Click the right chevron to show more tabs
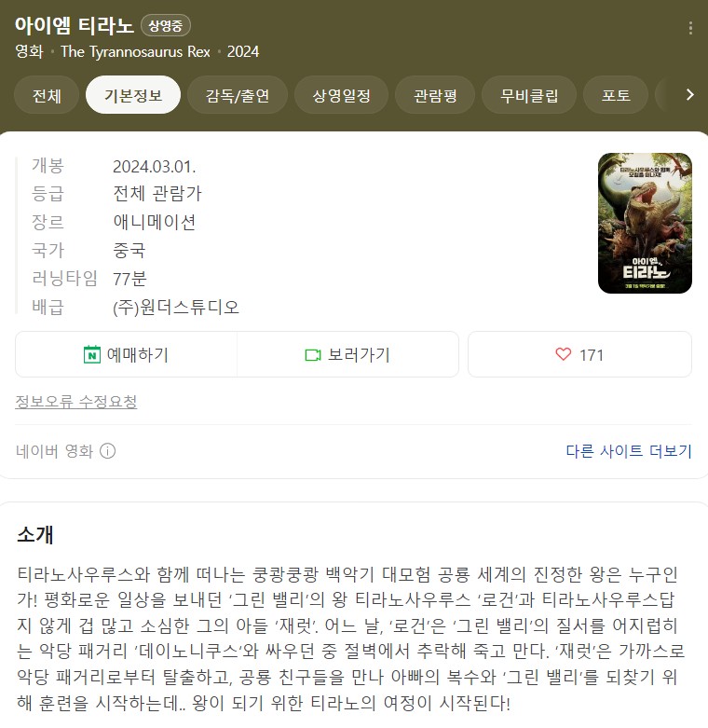Screen dimensions: 708x728 690,95
